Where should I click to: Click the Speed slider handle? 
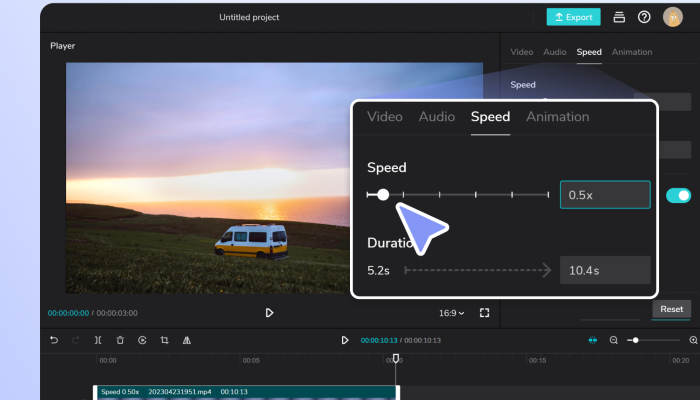(383, 195)
